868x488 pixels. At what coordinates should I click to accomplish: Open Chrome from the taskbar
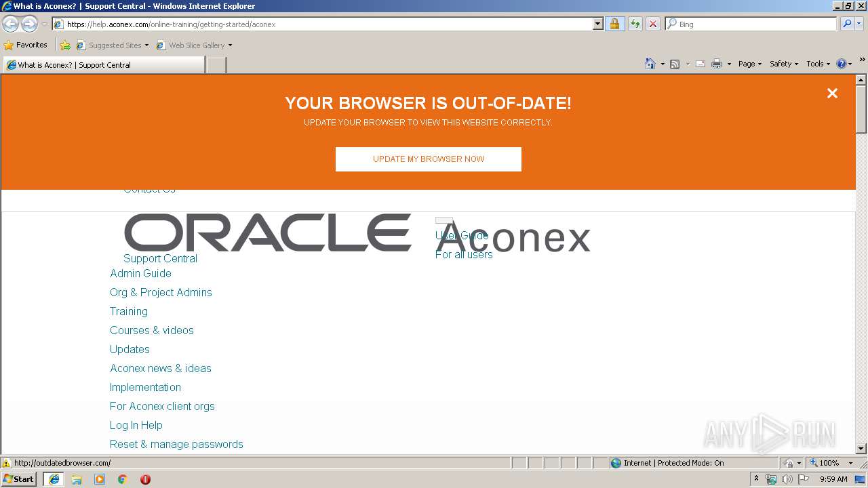pos(123,479)
